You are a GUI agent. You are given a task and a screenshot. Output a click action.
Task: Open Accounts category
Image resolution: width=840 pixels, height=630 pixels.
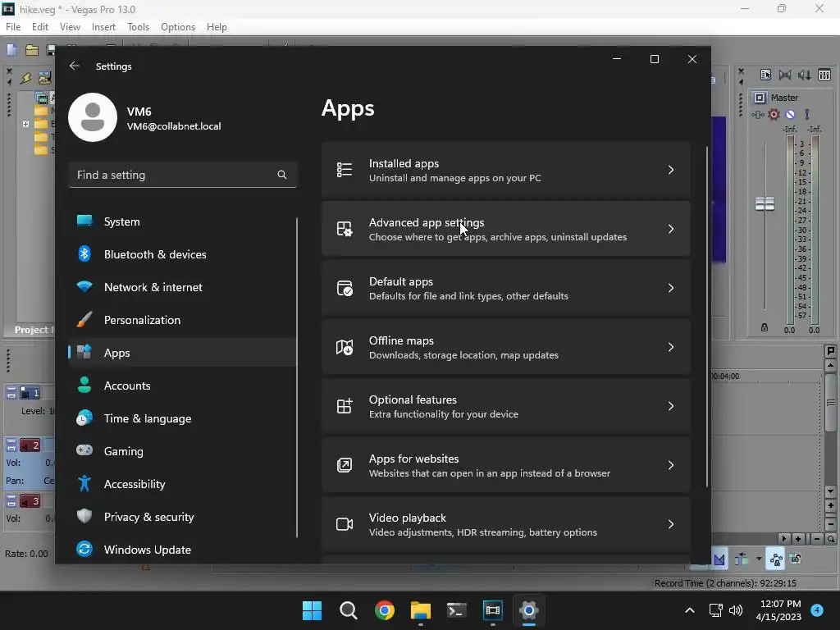coord(182,386)
